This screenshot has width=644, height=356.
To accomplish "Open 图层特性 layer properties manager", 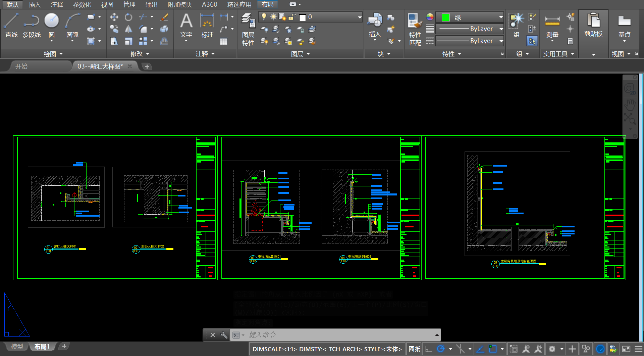I will pos(248,30).
